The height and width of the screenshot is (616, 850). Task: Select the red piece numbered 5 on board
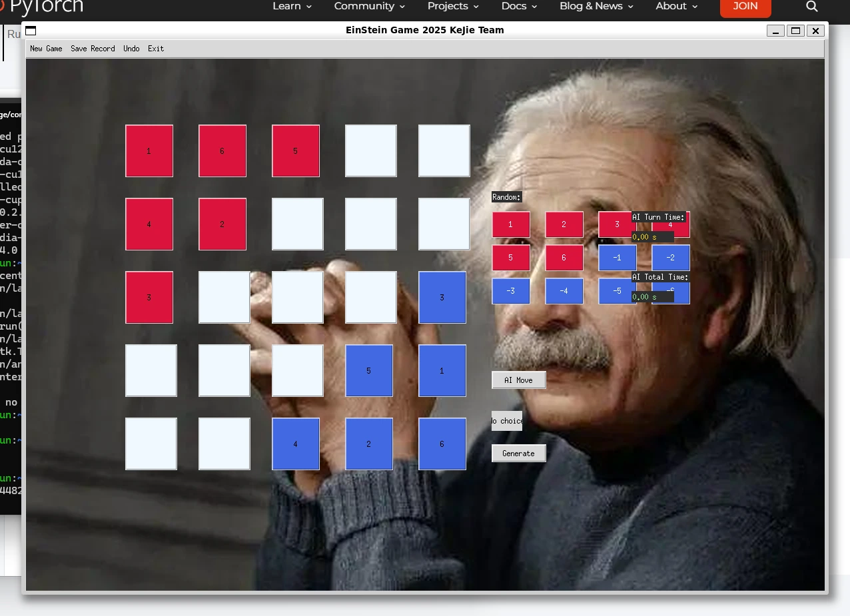(x=296, y=151)
